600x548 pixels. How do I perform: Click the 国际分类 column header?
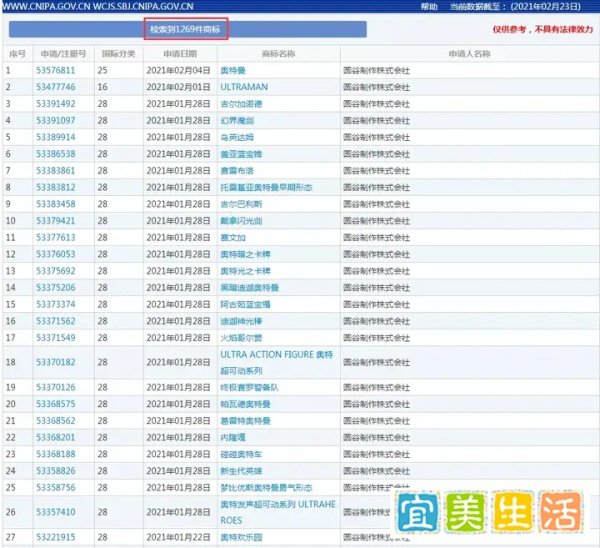pyautogui.click(x=119, y=54)
